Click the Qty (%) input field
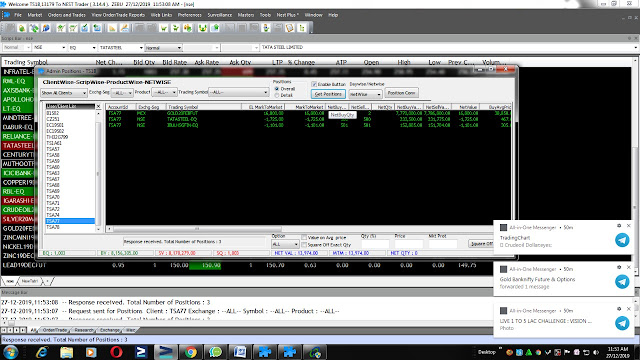 pyautogui.click(x=375, y=244)
